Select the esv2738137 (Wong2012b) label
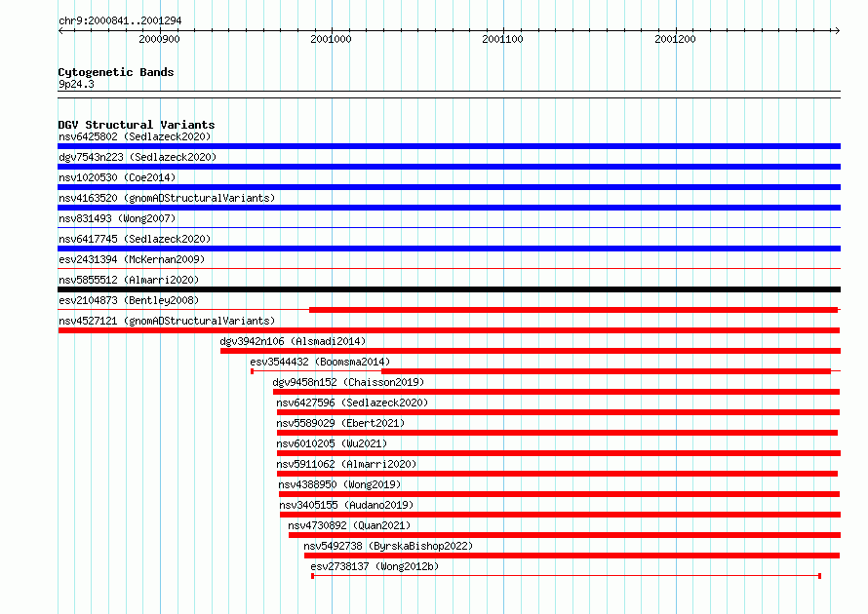 pyautogui.click(x=375, y=566)
